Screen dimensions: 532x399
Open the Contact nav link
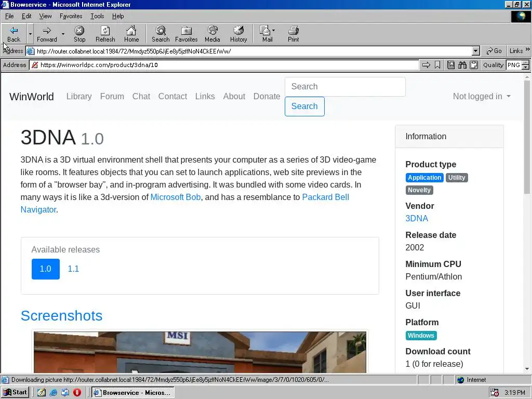point(172,96)
